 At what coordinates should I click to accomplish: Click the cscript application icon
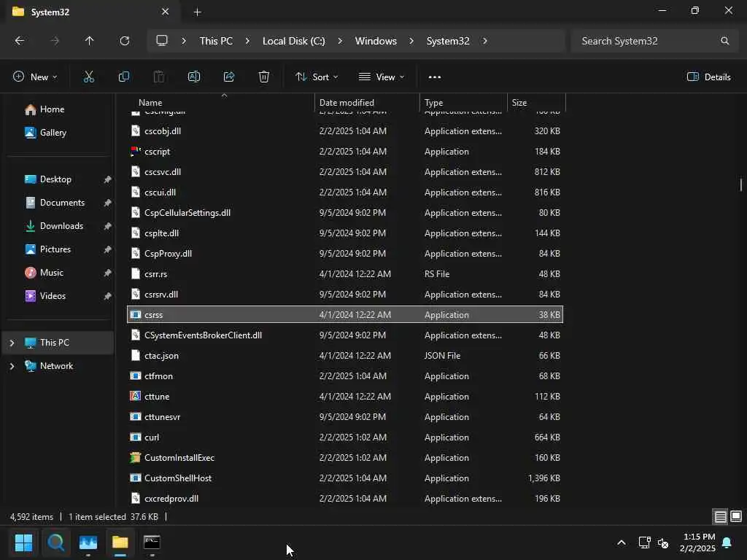coord(135,152)
